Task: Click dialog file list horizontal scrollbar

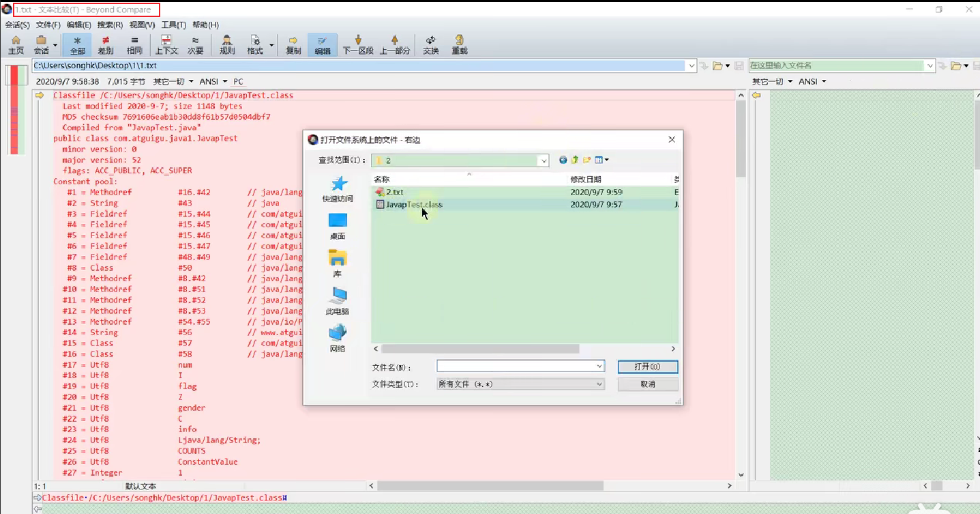Action: coord(480,349)
